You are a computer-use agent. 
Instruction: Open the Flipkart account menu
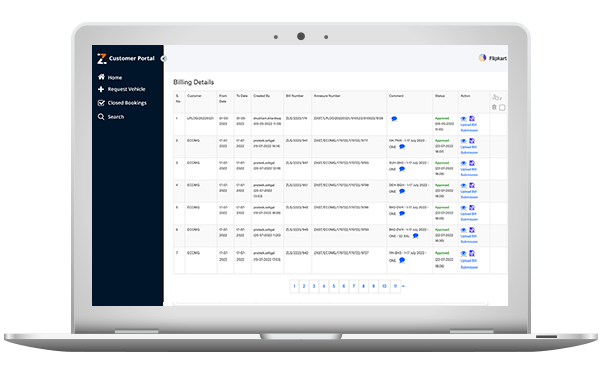tap(492, 58)
